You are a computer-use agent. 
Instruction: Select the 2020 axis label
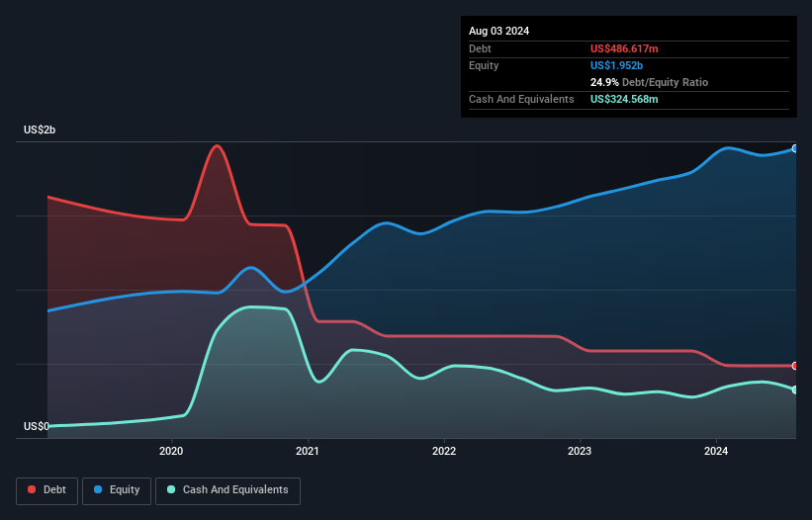(171, 451)
